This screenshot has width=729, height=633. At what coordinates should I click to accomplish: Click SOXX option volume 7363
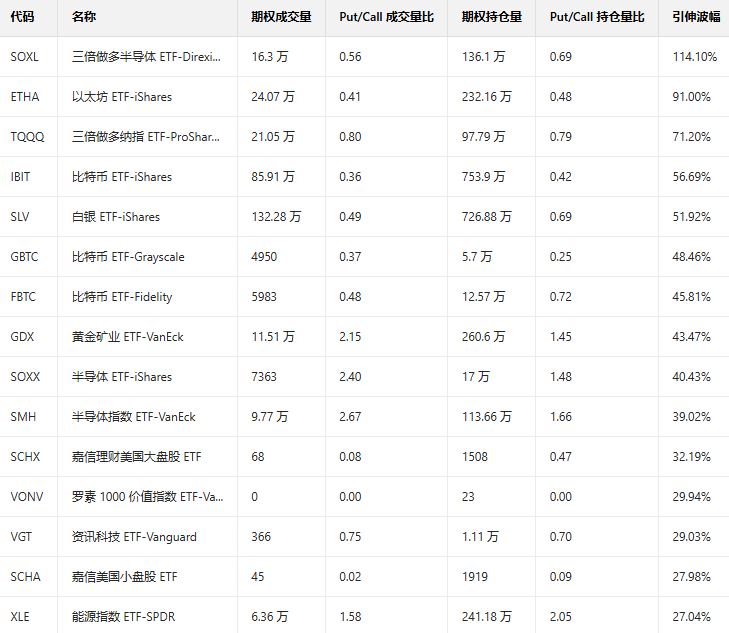click(264, 376)
